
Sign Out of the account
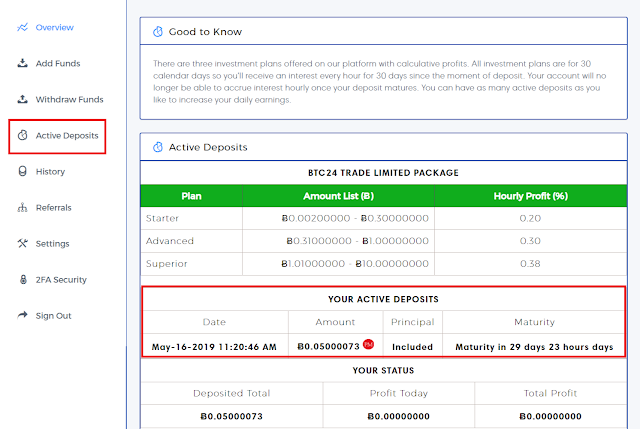tap(53, 316)
